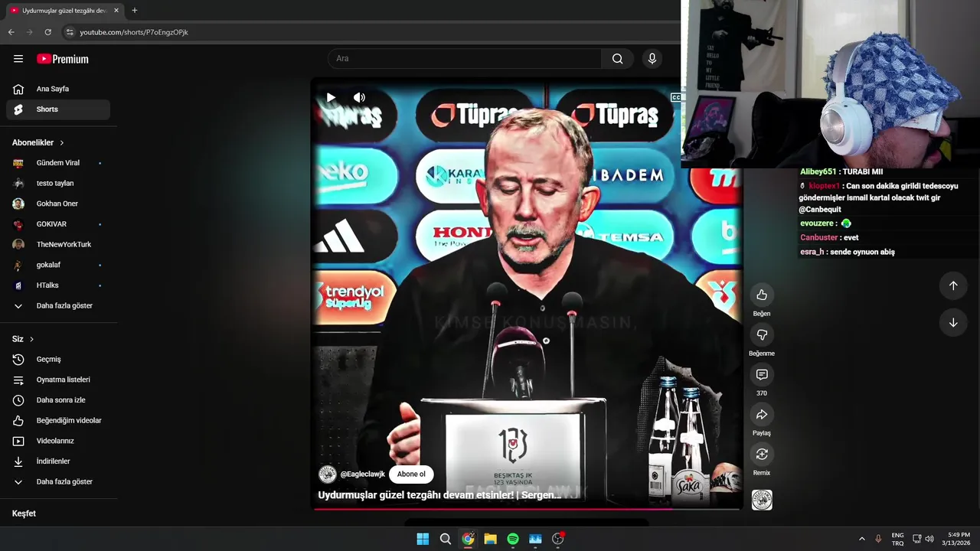
Task: Open the sound source thumbnail below Remix
Action: (x=762, y=500)
